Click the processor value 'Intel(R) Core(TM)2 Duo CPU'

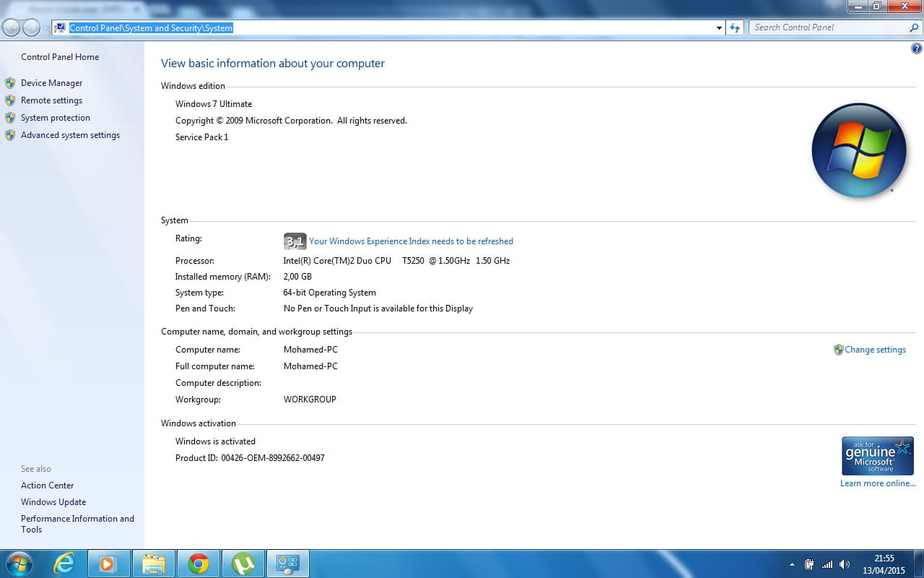click(x=337, y=261)
